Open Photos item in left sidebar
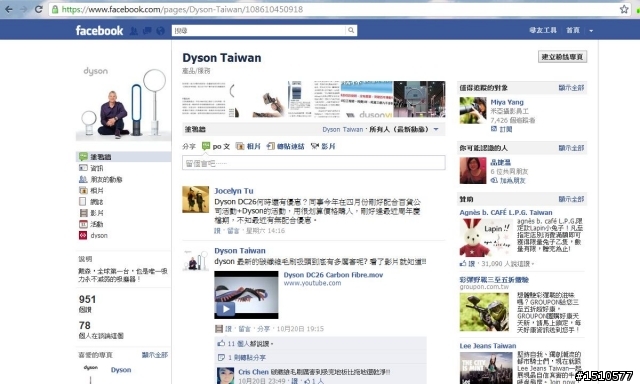Image resolution: width=640 pixels, height=384 pixels. click(97, 191)
